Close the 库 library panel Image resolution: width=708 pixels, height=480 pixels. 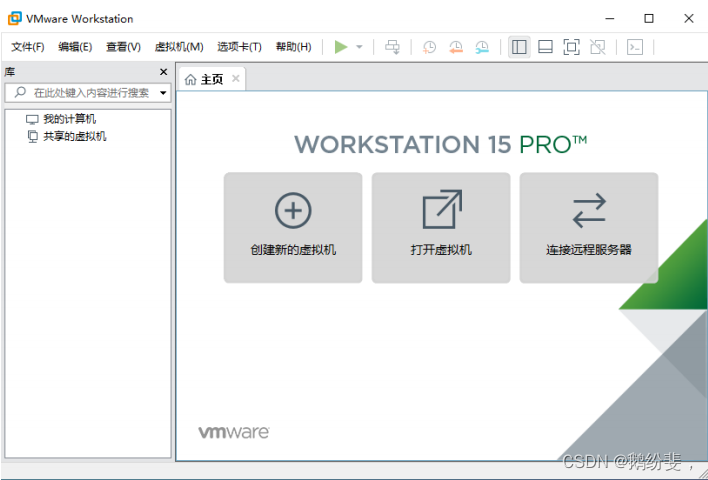coord(163,72)
